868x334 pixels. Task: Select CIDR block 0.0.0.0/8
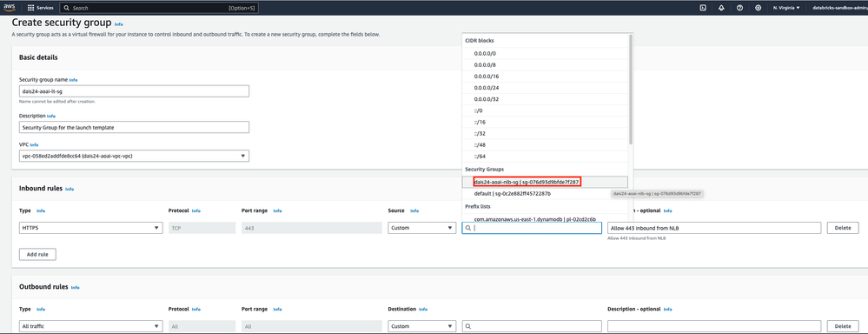click(x=546, y=65)
